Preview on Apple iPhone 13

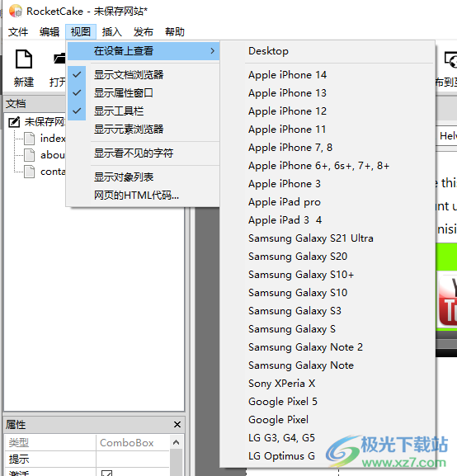327,93
